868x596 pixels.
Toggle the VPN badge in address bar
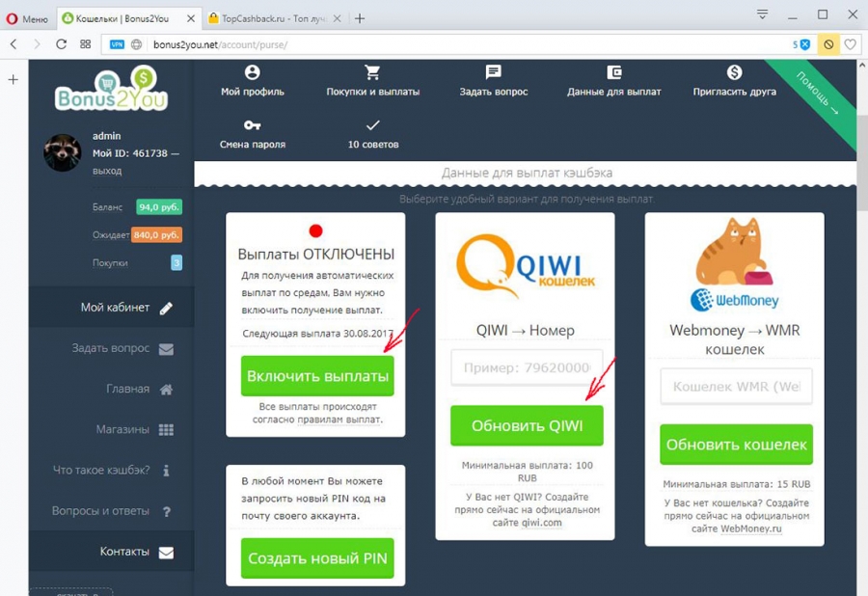coord(117,44)
